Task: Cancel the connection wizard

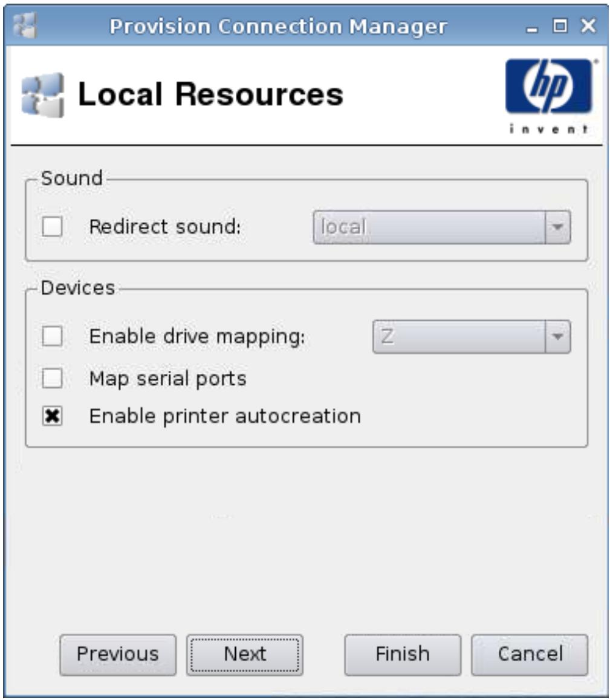Action: (x=530, y=655)
